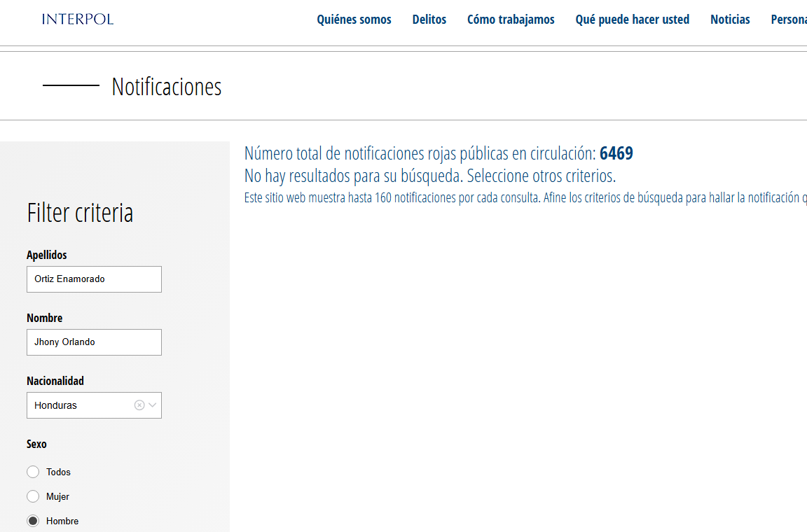Click the Notificaciones page heading
The height and width of the screenshot is (532, 807).
tap(167, 87)
